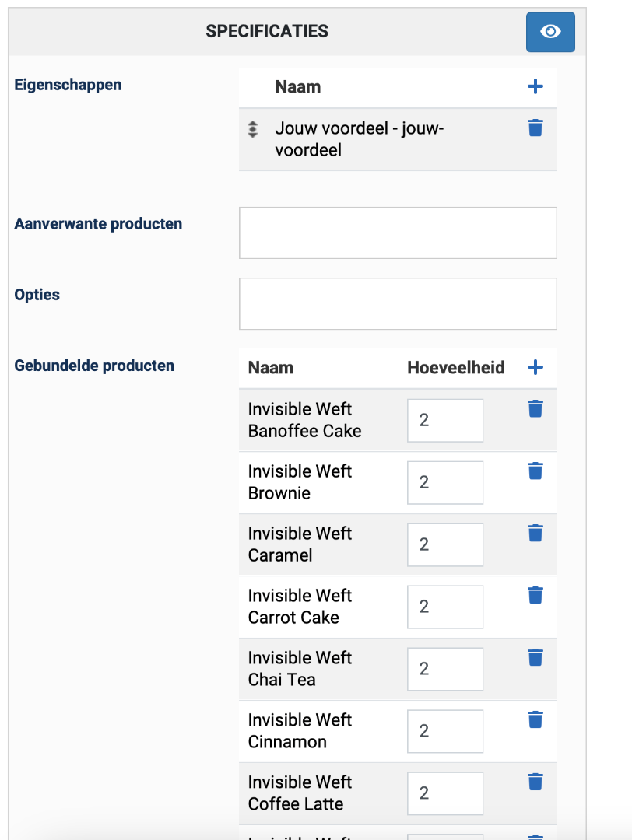Delete Invisible Weft Carrot Cake row
The image size is (632, 840).
[x=535, y=596]
